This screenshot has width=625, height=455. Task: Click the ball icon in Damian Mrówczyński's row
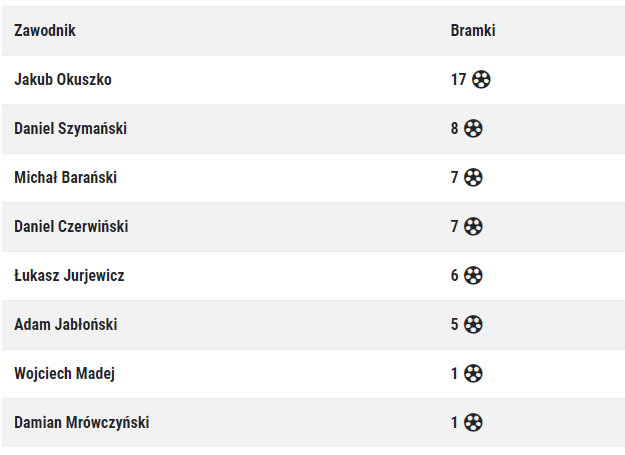click(x=473, y=422)
